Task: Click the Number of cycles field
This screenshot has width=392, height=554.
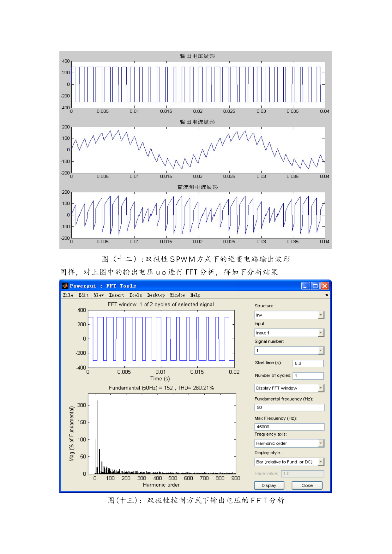Action: click(x=308, y=376)
